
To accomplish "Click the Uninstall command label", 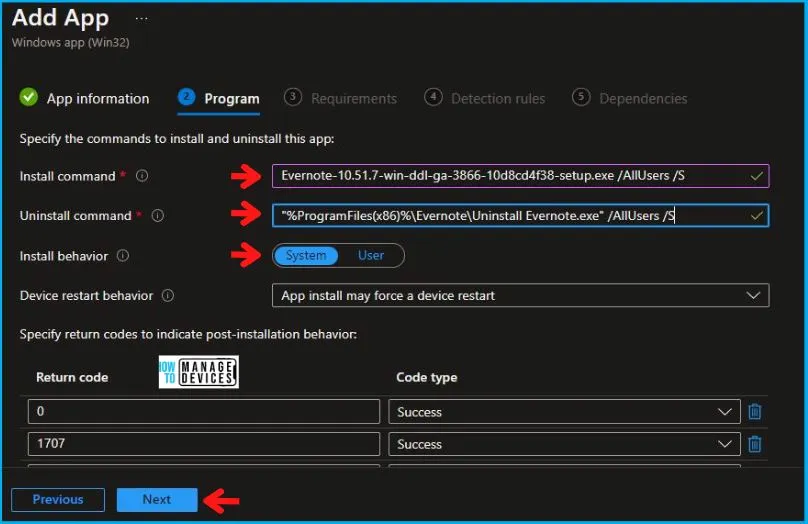I will [x=76, y=216].
